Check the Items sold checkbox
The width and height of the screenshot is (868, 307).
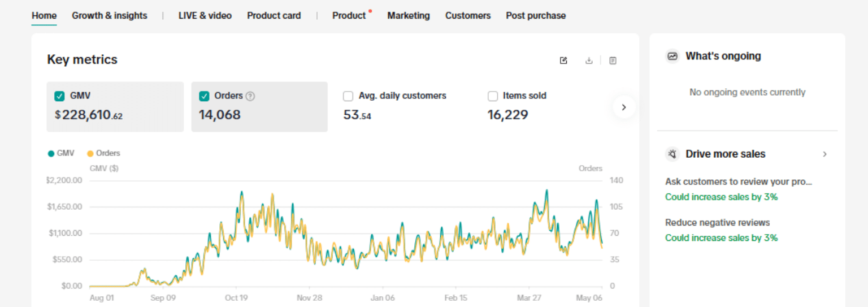(493, 96)
